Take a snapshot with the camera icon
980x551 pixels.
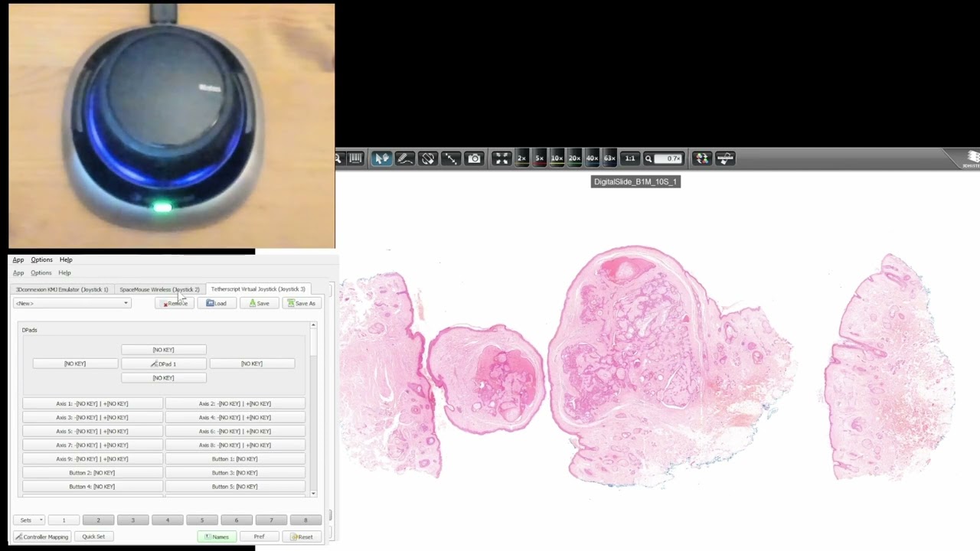(x=474, y=158)
